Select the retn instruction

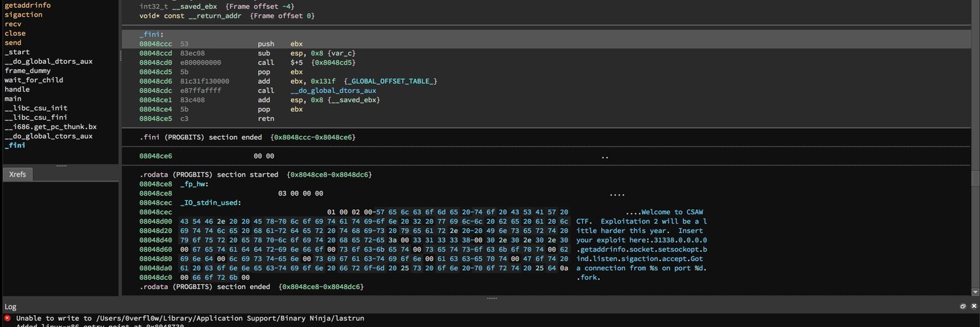[267, 118]
